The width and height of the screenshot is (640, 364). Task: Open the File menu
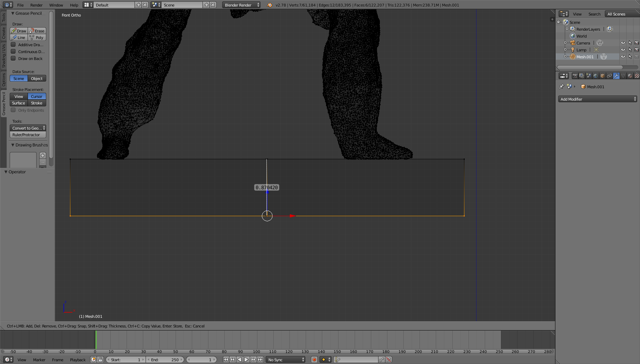click(20, 5)
